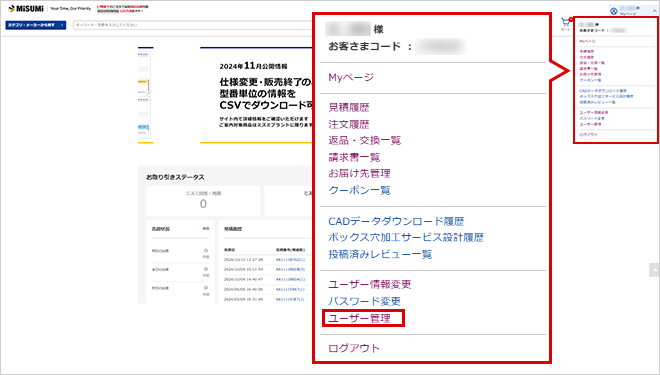Open the blue category and maker search dropdown
Image resolution: width=660 pixels, height=375 pixels.
[36, 25]
